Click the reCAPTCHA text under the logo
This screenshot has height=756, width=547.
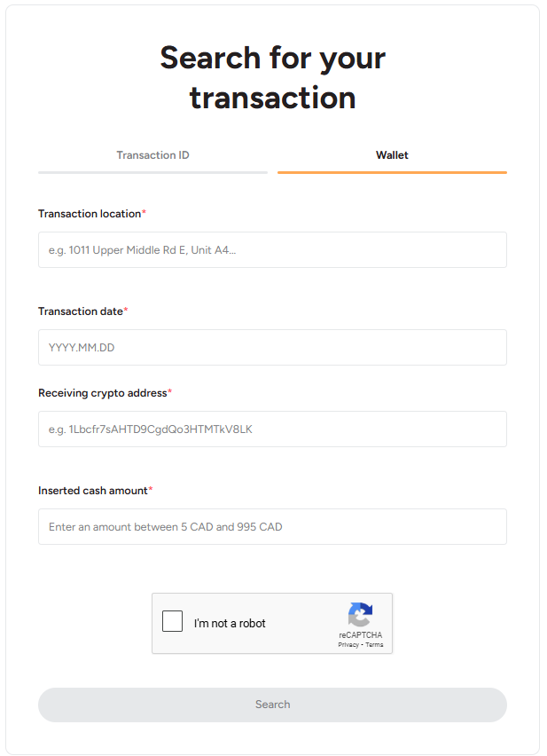[360, 635]
